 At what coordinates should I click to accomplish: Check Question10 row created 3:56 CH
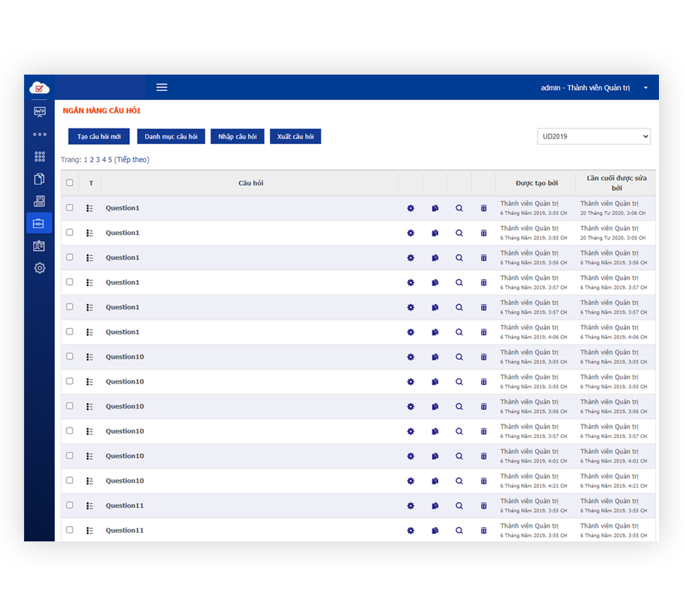[69, 406]
